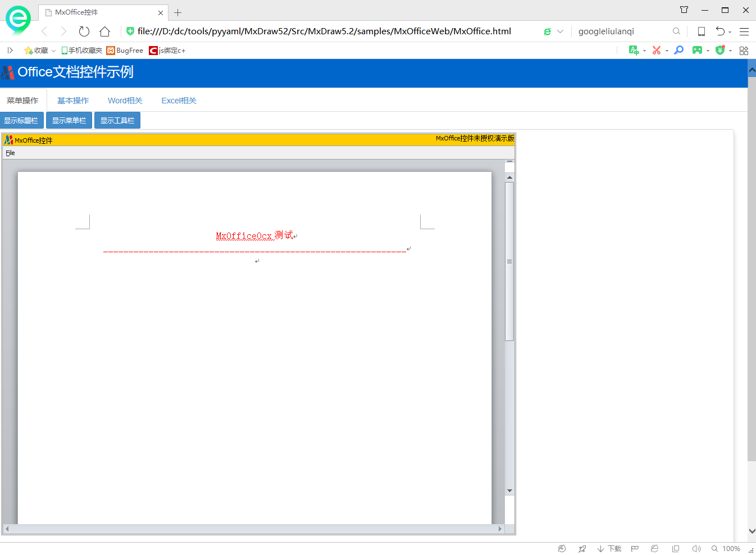Switch to the Excel相关 tab
756x555 pixels.
179,101
